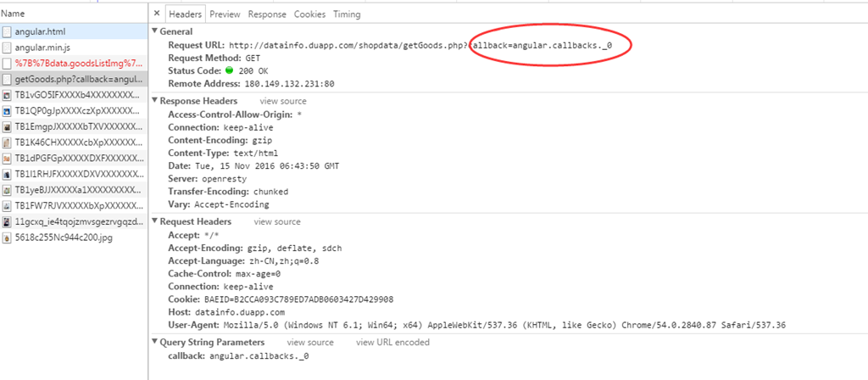Click view source beside Request Headers
The height and width of the screenshot is (380, 868).
(x=277, y=221)
